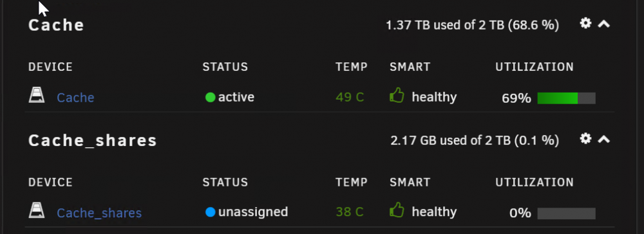644x234 pixels.
Task: Collapse the Cache pool section chevron
Action: [x=603, y=24]
